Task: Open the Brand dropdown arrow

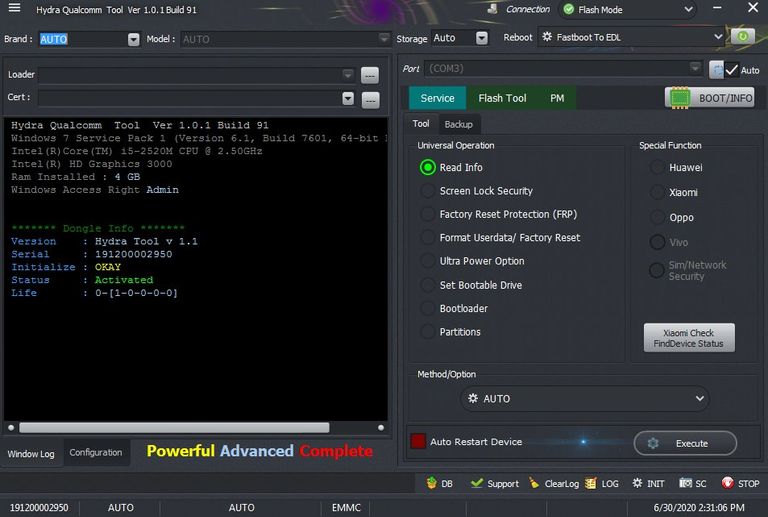Action: coord(133,39)
